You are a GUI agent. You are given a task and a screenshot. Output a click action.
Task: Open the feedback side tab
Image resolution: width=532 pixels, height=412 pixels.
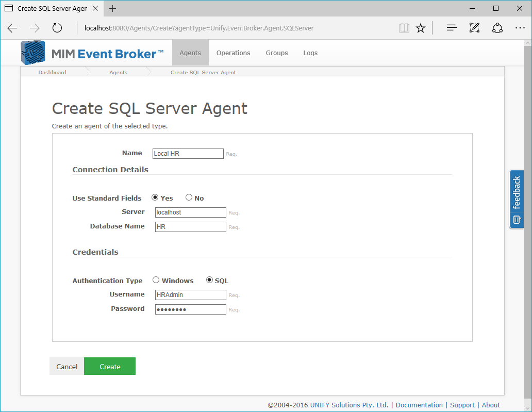coord(517,199)
